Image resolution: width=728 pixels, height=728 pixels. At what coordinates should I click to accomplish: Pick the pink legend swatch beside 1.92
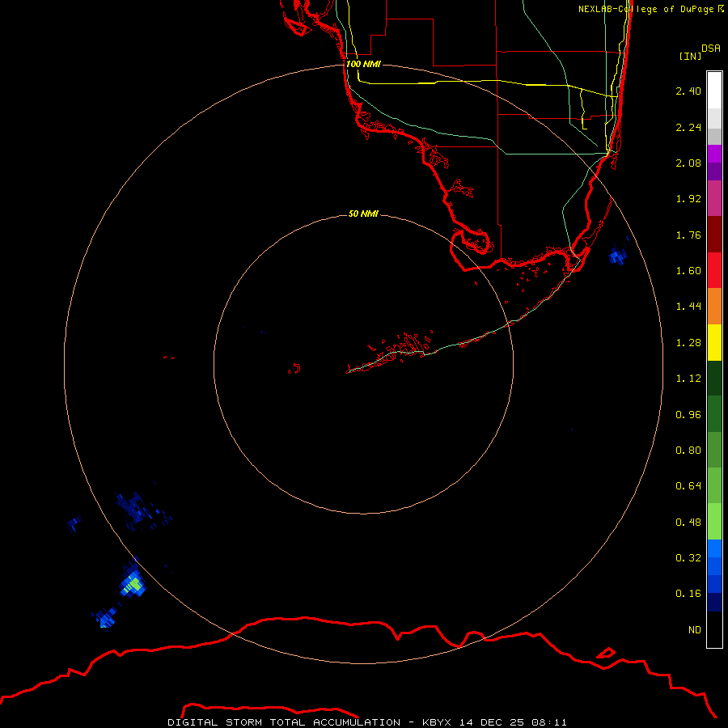[x=714, y=198]
